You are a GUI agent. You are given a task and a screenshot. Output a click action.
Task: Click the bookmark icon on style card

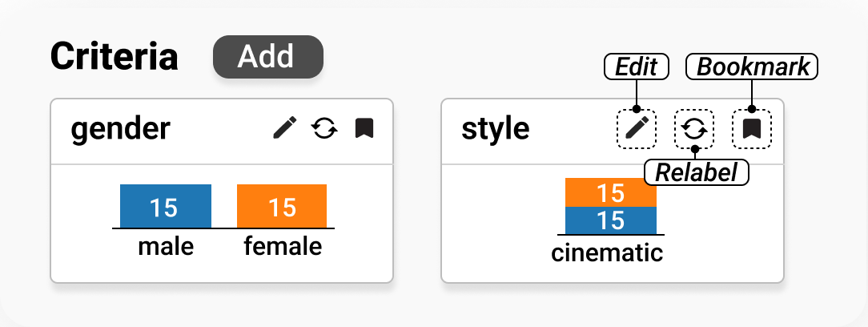click(x=752, y=128)
